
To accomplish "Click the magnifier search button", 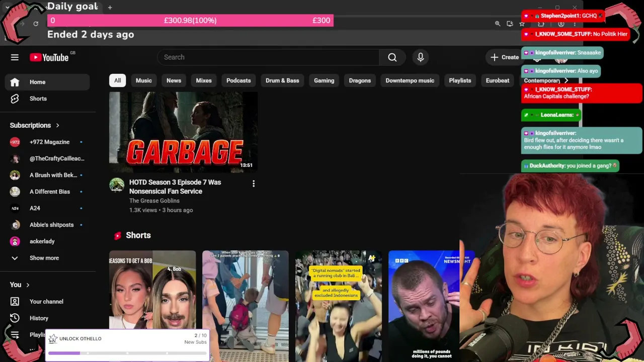I will pyautogui.click(x=392, y=57).
